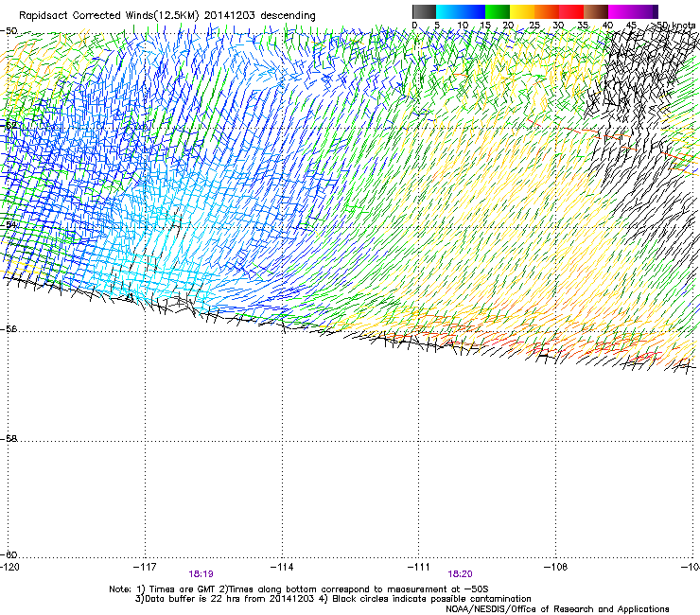This screenshot has height=615, width=700.
Task: Click the purple '18:19' time label
Action: click(x=201, y=574)
